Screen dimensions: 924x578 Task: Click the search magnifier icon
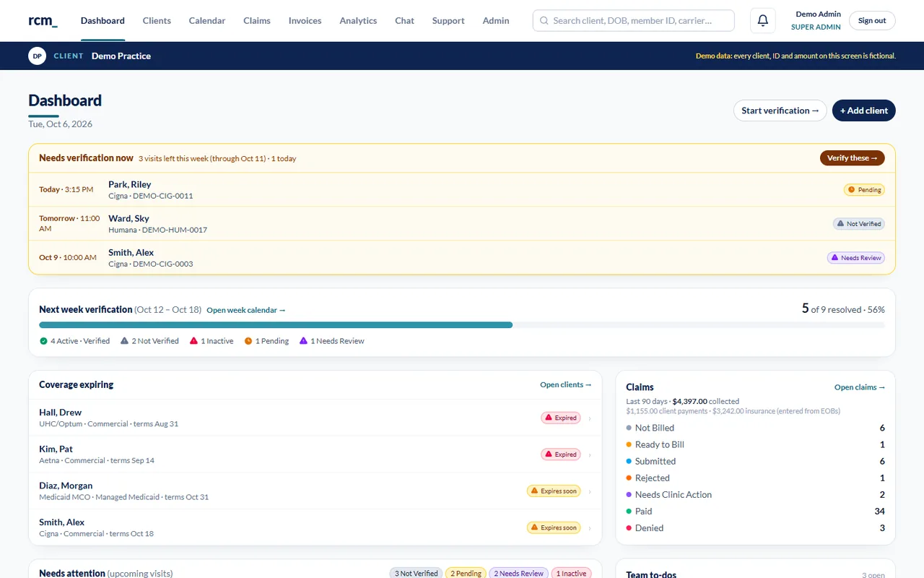click(544, 21)
